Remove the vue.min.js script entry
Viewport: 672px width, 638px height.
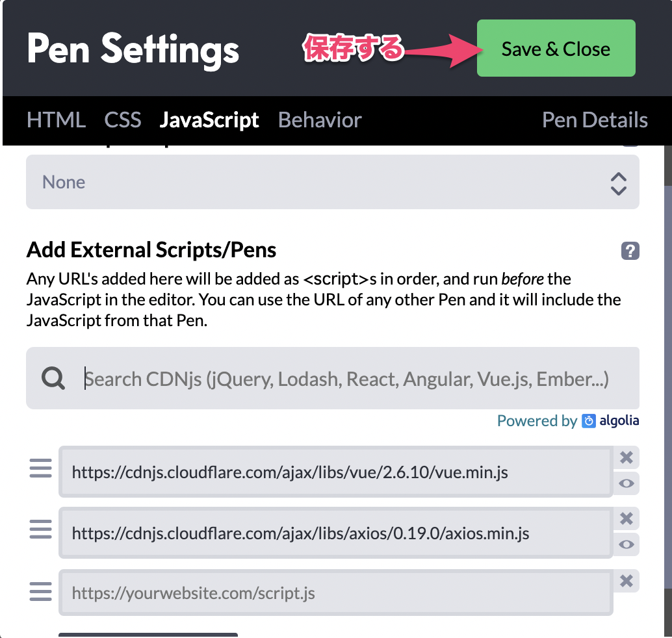(x=627, y=457)
